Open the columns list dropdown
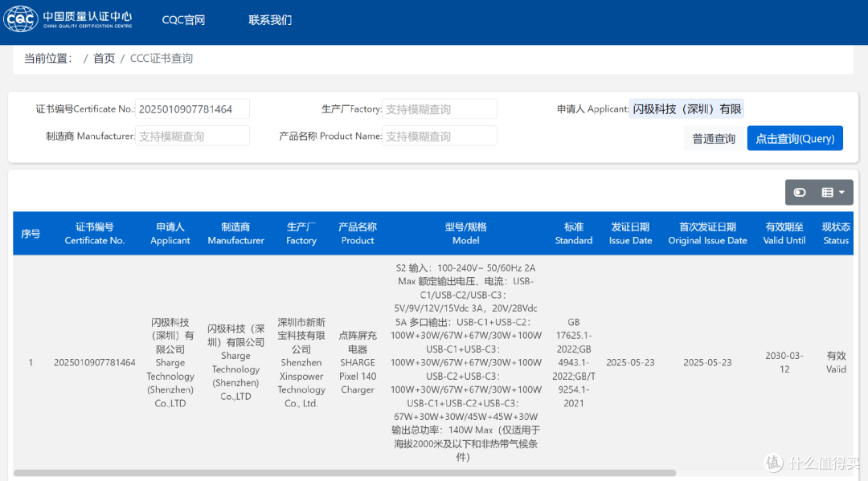 (833, 193)
